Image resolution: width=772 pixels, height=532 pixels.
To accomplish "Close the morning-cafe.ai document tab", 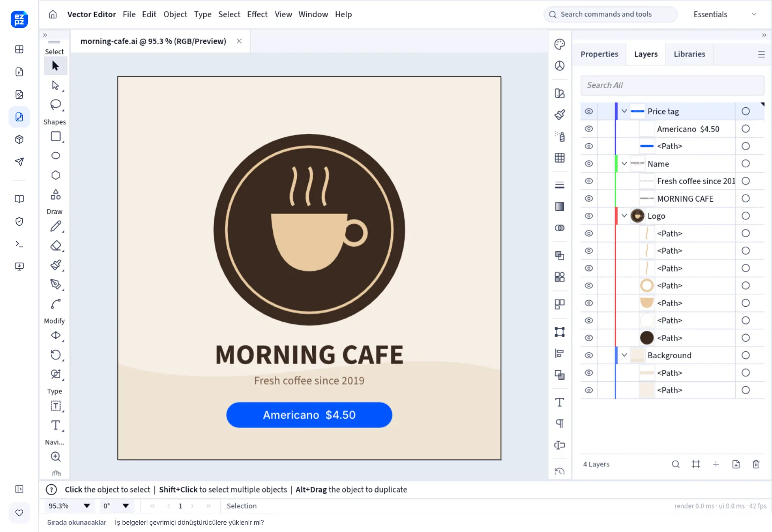I will click(239, 41).
